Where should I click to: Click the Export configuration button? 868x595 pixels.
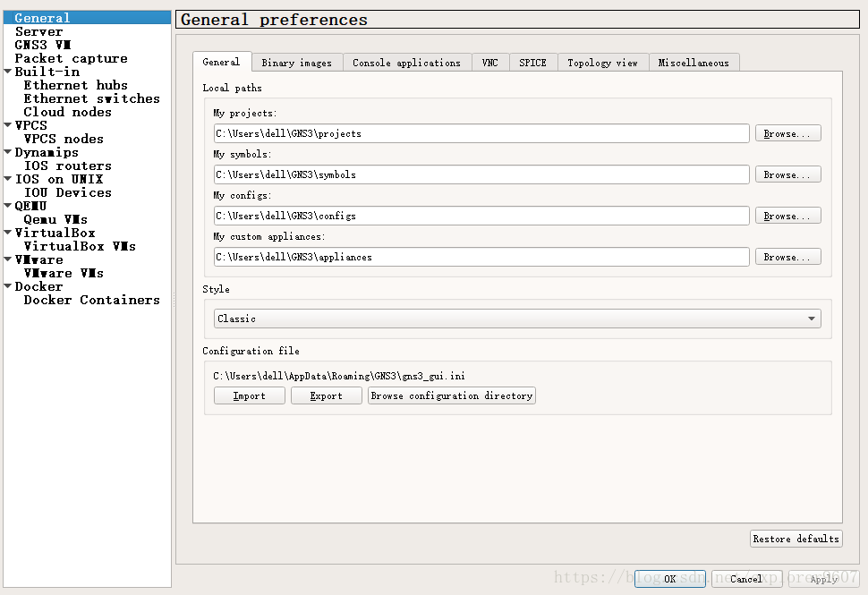[x=326, y=395]
